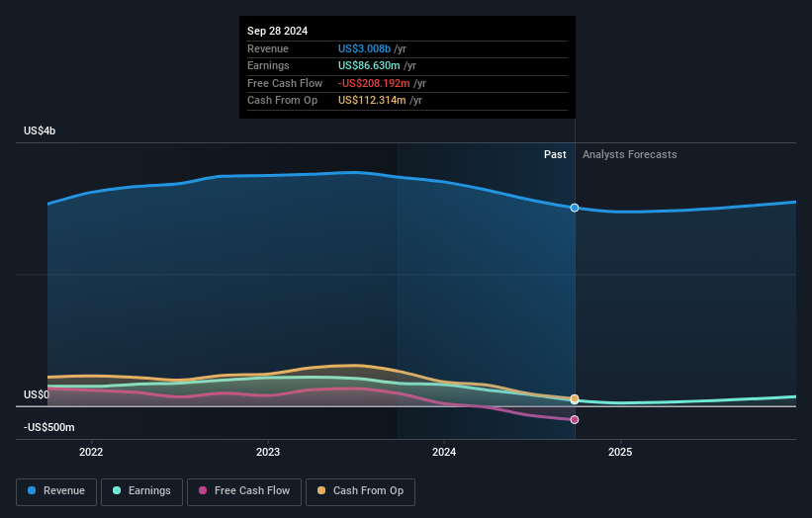Click the -US$208.192m free cash flow value
Image resolution: width=812 pixels, height=518 pixels.
tap(374, 83)
